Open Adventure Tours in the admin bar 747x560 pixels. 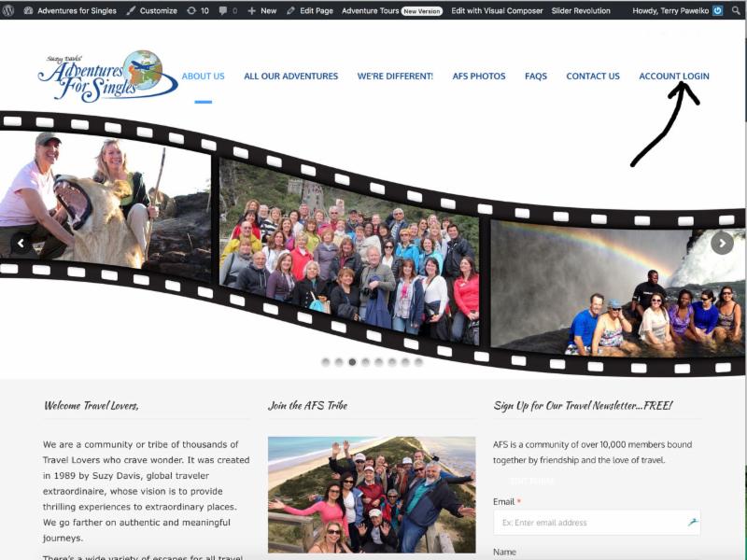[x=392, y=10]
